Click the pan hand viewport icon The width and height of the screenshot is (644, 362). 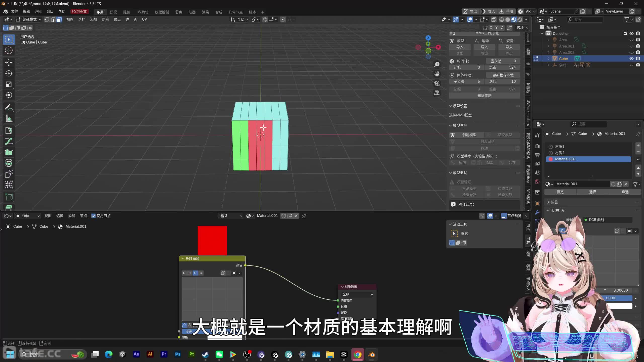(x=437, y=74)
